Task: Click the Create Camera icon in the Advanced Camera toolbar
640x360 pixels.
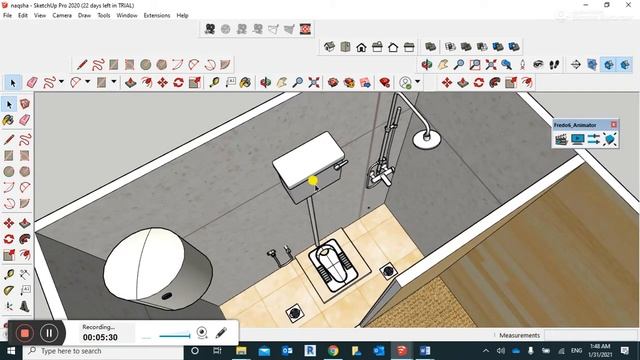Action: pyautogui.click(x=210, y=29)
